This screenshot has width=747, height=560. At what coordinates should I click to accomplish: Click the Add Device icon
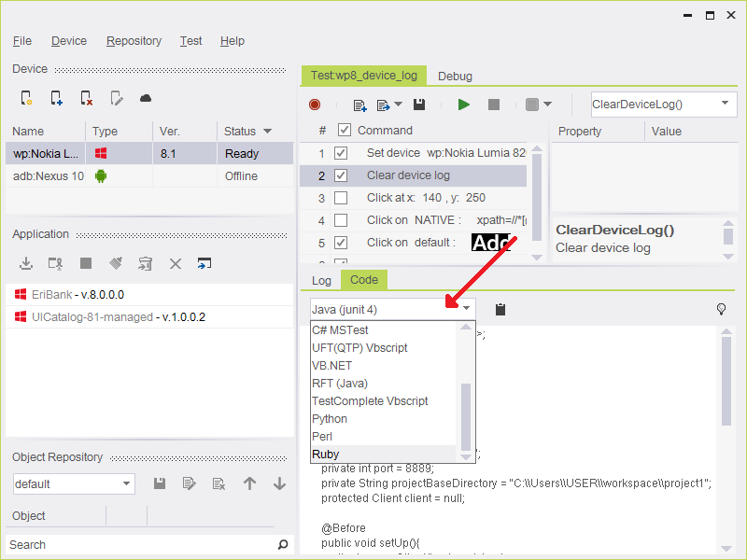56,98
